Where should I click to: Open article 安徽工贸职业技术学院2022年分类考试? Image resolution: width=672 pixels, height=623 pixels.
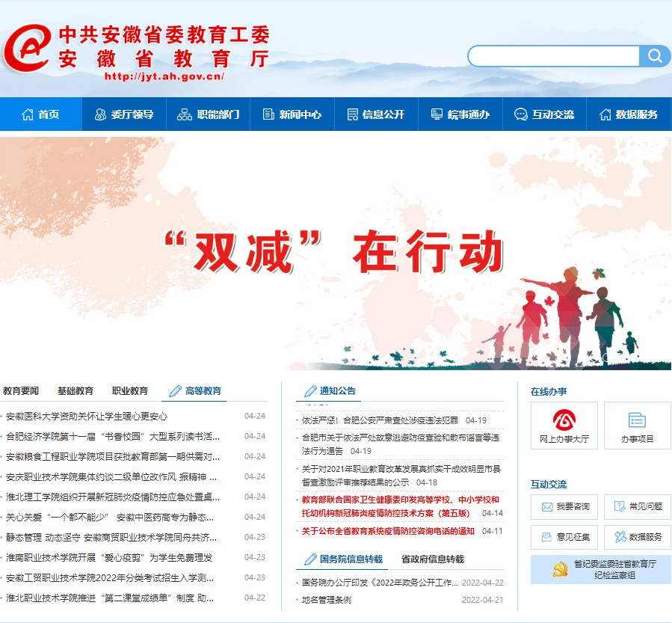(110, 577)
